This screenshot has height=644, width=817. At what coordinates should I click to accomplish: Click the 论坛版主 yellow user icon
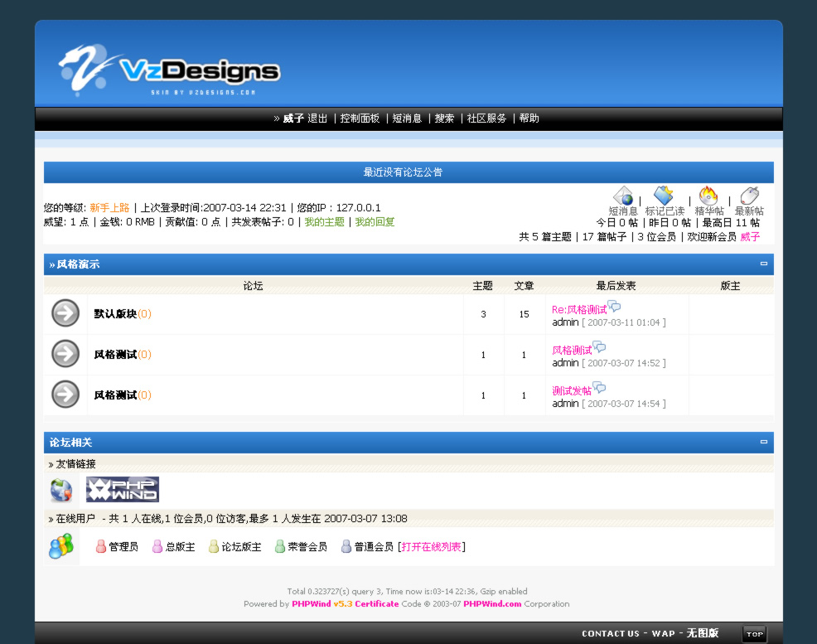[x=214, y=546]
